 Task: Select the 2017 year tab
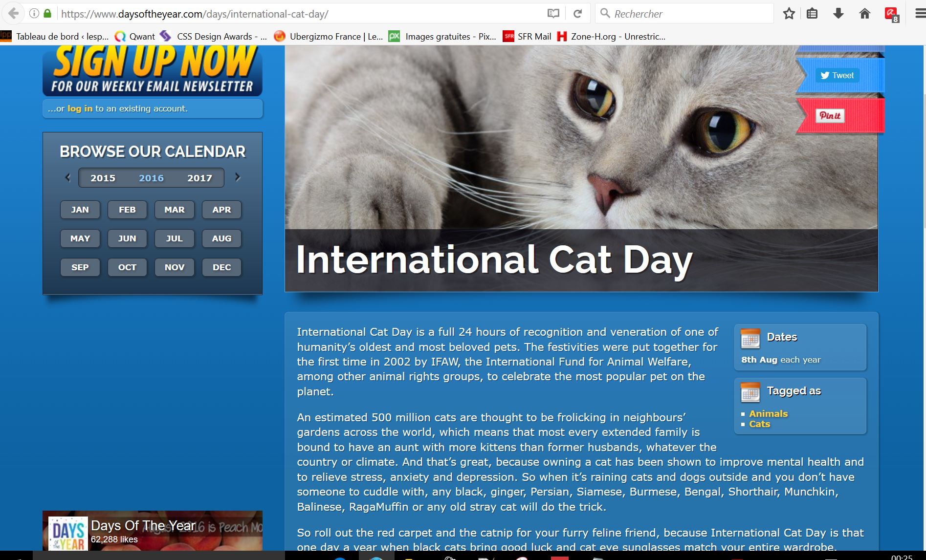click(x=199, y=178)
